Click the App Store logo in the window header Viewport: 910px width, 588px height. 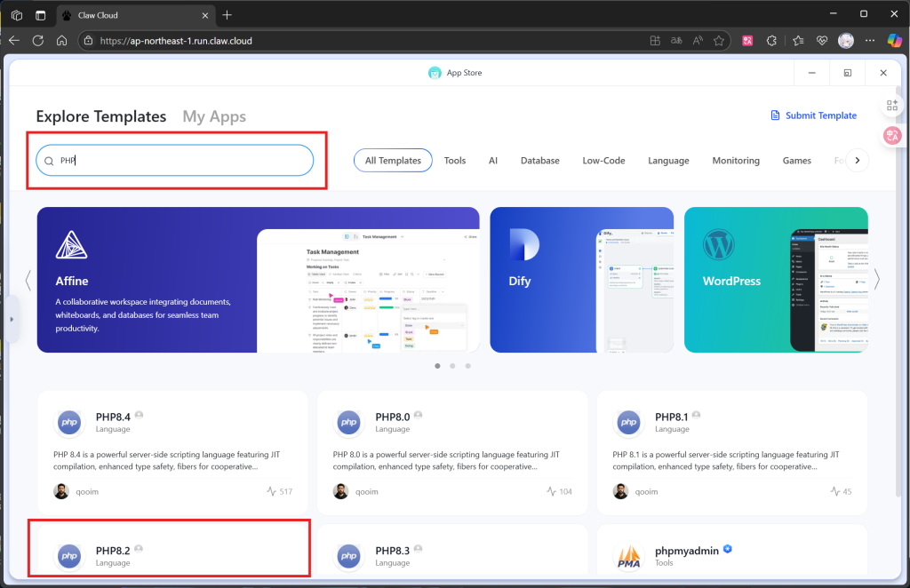pos(435,73)
